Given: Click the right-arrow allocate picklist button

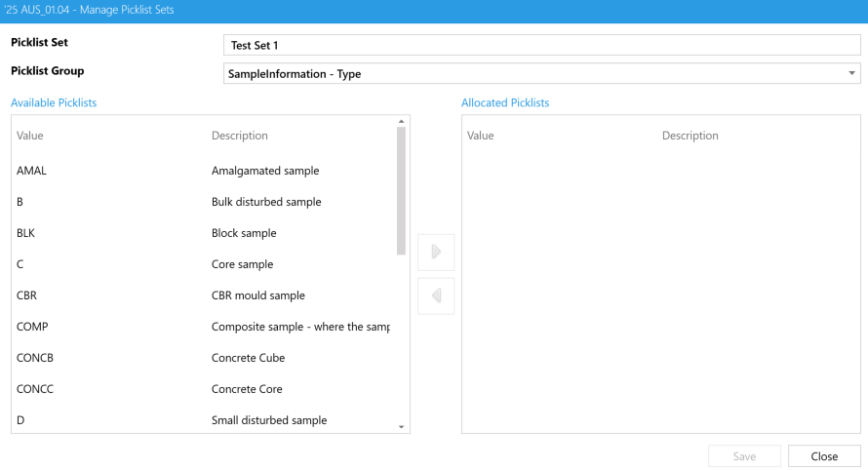Looking at the screenshot, I should tap(436, 252).
